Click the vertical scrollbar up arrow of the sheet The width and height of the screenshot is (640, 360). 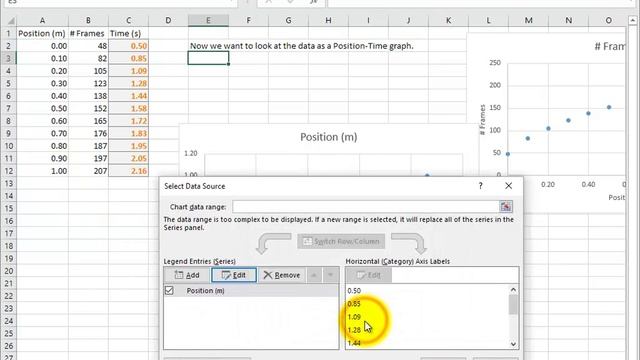pos(633,20)
